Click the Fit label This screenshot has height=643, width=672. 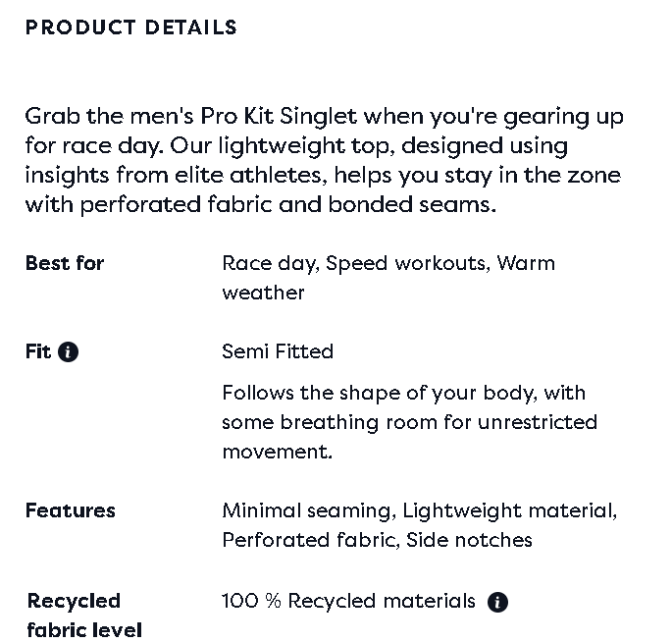coord(38,351)
